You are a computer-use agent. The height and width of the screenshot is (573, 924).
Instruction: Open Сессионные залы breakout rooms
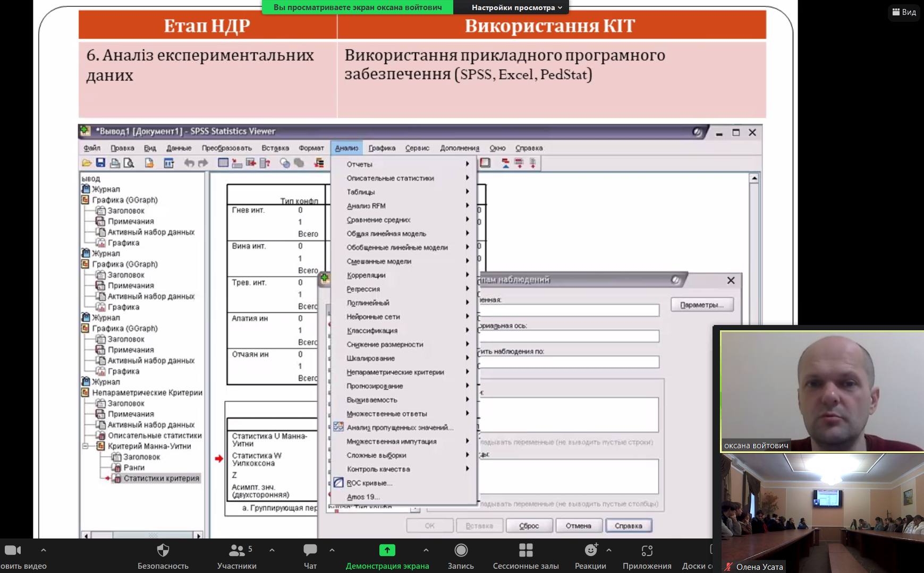526,556
